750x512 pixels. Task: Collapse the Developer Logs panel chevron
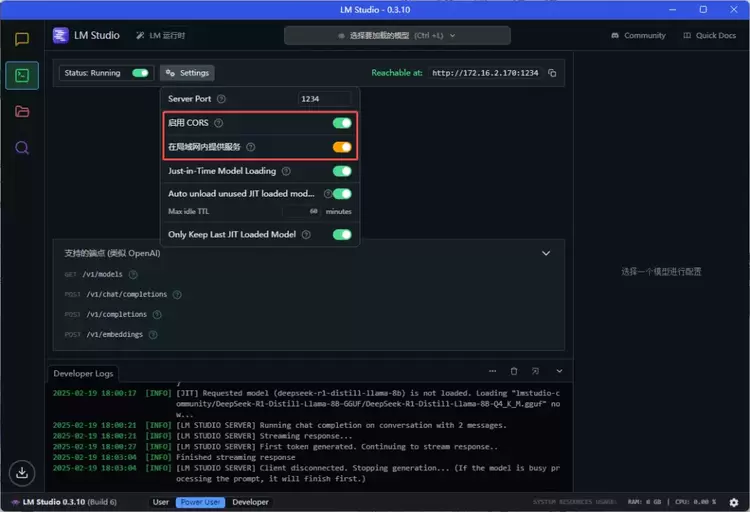[559, 371]
